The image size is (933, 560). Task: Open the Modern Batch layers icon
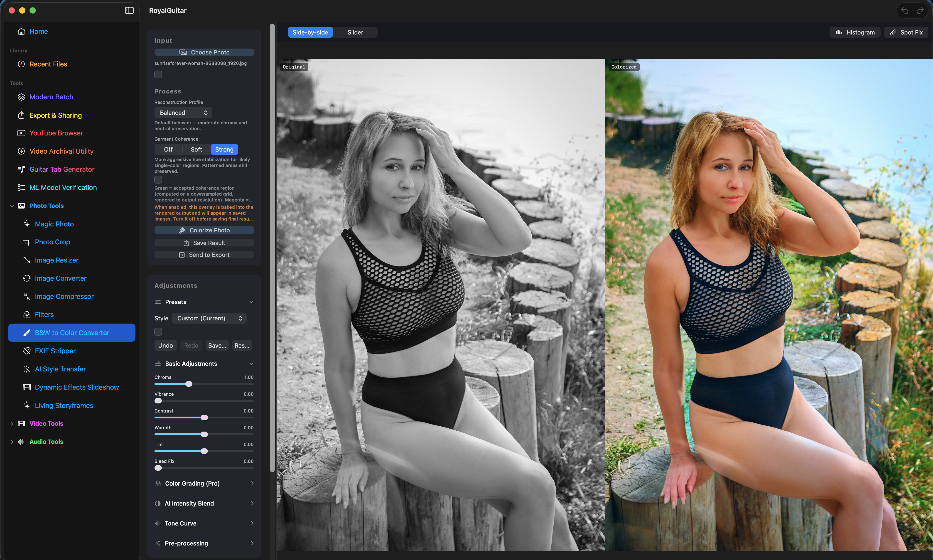22,97
